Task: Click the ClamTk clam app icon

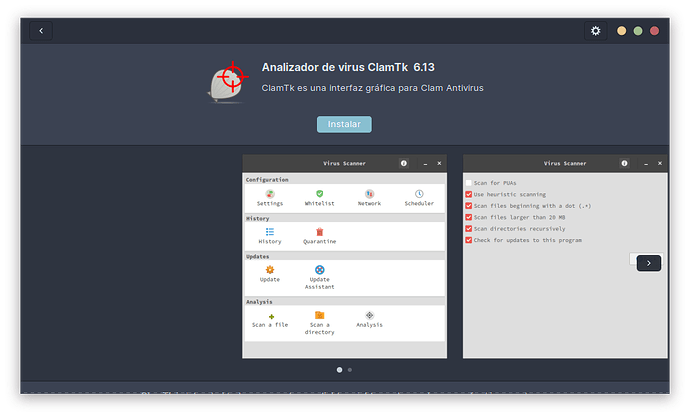Action: coord(228,82)
